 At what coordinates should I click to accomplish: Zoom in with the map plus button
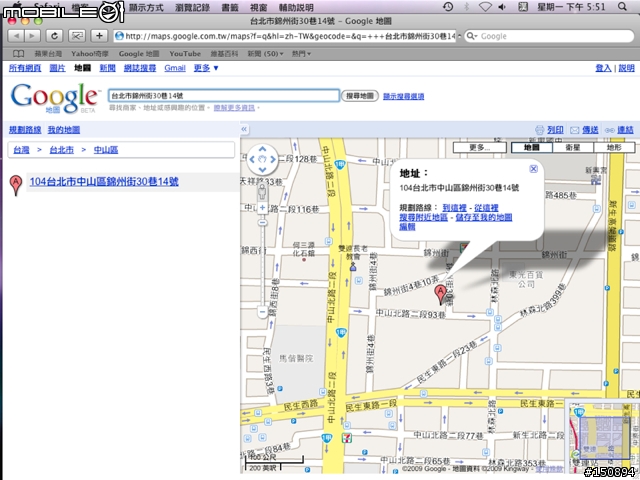pyautogui.click(x=262, y=208)
